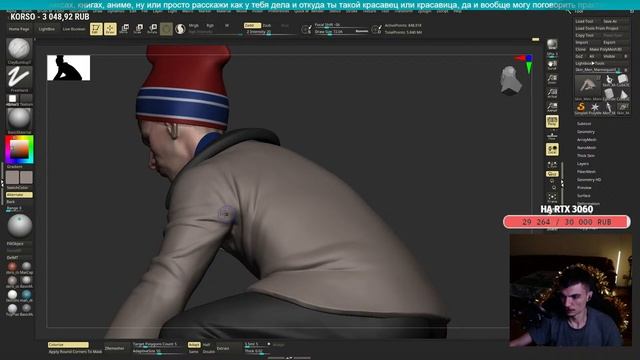Toggle the Zsub button
This screenshot has width=640, height=360.
click(267, 25)
